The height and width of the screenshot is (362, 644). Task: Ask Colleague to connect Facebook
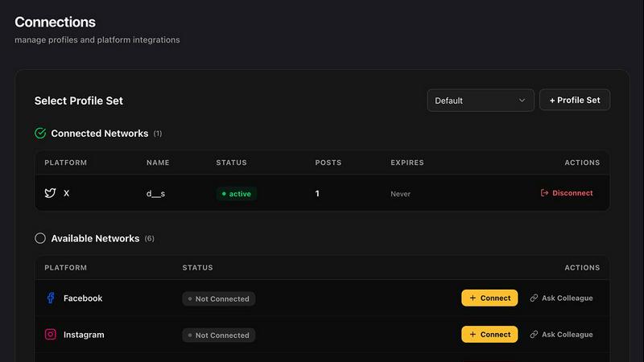561,298
